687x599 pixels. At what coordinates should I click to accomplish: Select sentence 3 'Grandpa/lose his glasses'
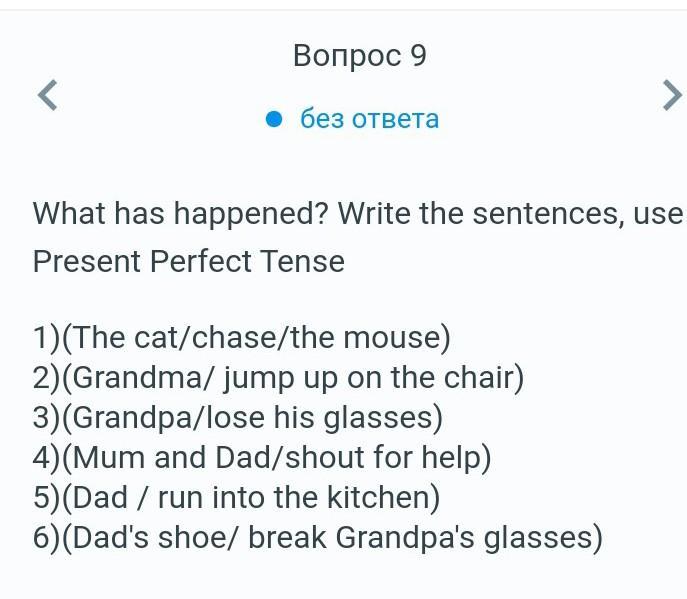click(238, 418)
